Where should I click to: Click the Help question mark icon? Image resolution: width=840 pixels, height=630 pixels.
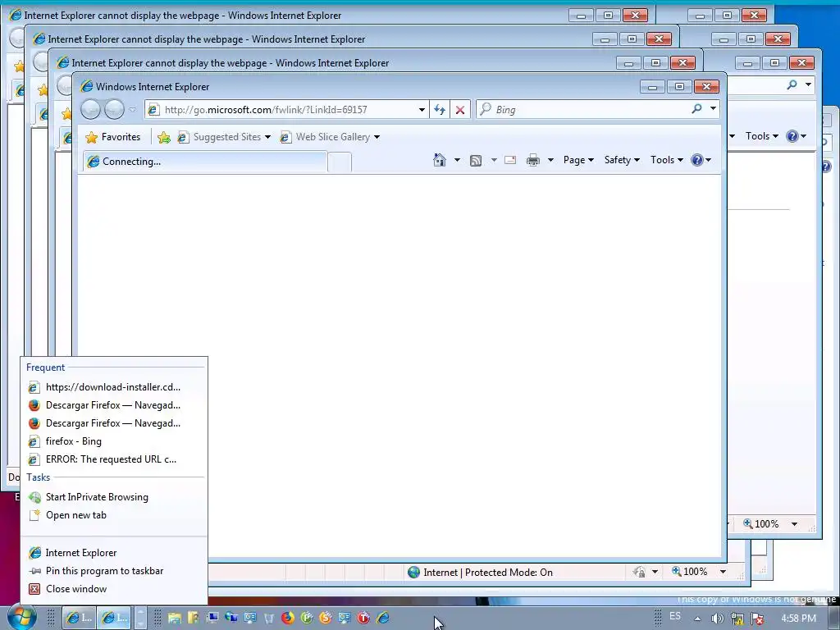click(697, 160)
